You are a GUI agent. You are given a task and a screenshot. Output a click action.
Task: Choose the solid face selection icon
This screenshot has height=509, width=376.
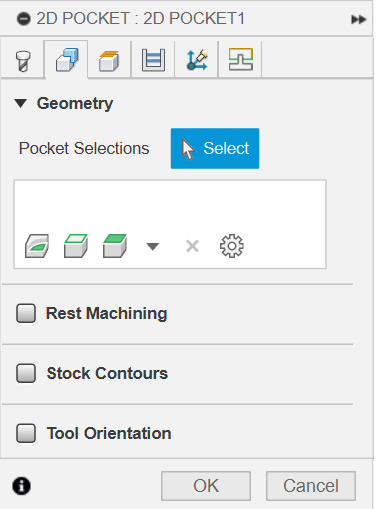(115, 246)
